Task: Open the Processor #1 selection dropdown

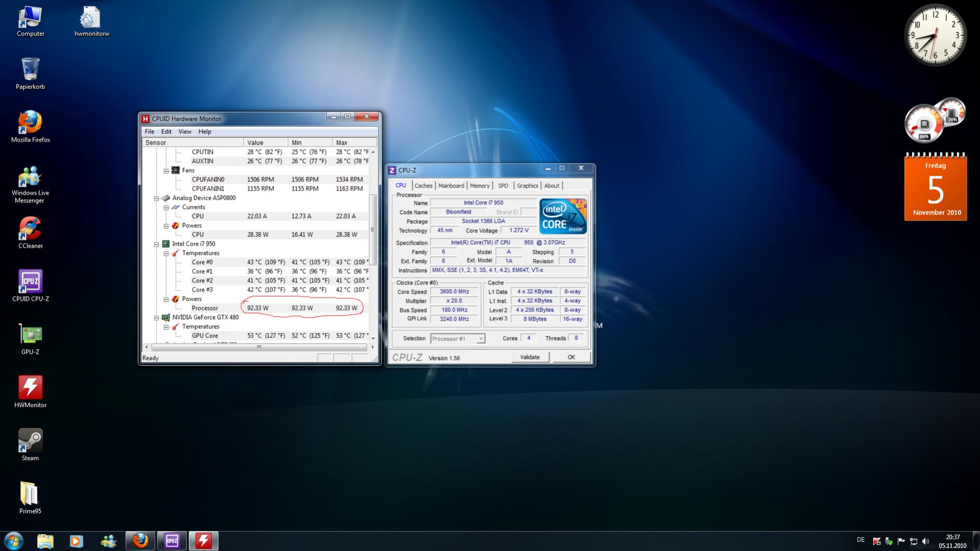Action: pos(458,339)
